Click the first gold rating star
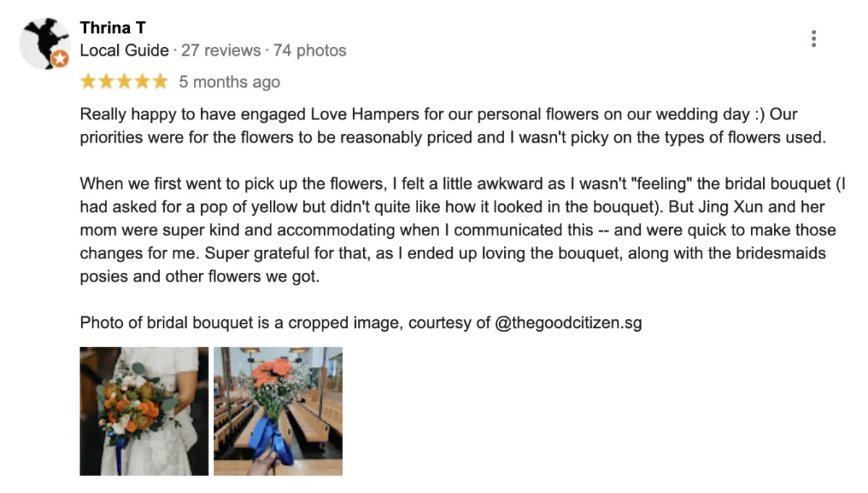Viewport: 868px width, 493px height. point(88,82)
